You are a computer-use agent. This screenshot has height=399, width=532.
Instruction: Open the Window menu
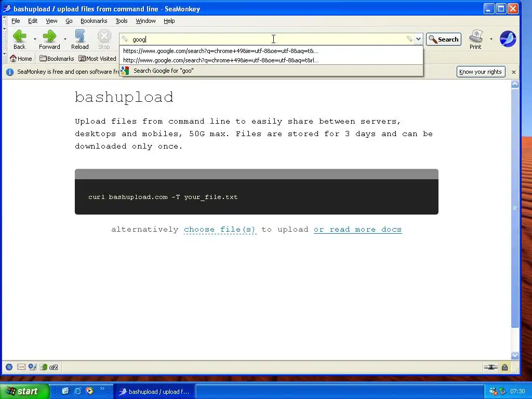pos(145,21)
